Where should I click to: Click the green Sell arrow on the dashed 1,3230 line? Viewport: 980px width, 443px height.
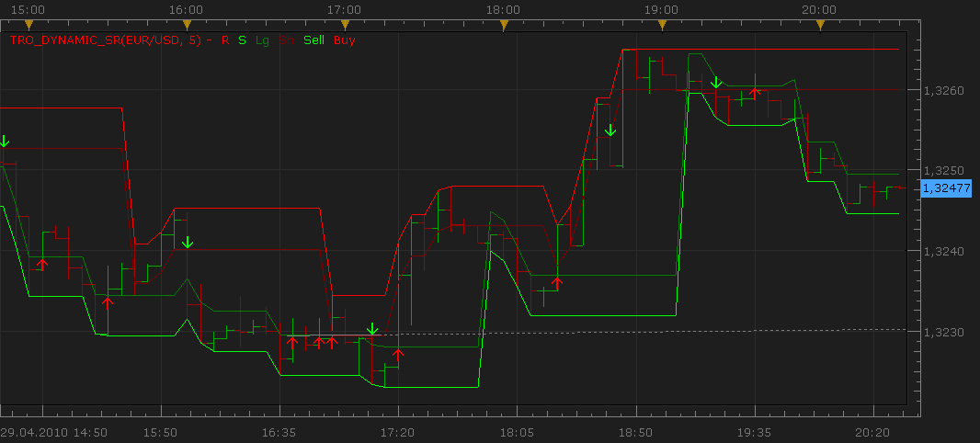tap(372, 329)
